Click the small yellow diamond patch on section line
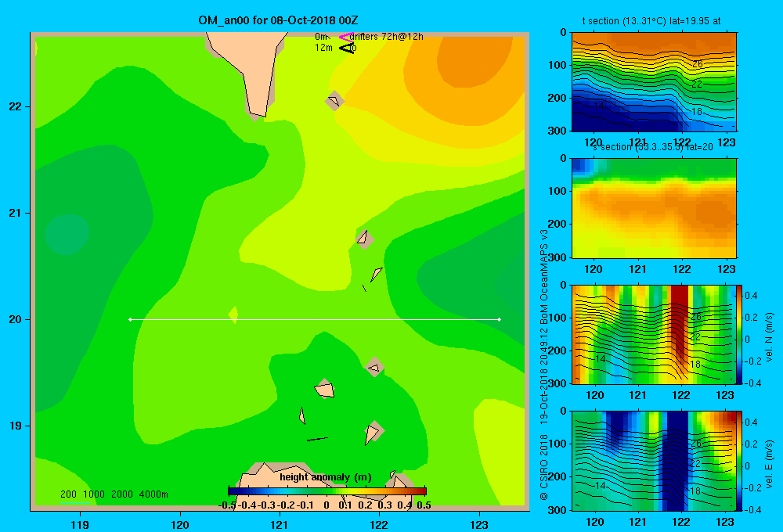Image resolution: width=783 pixels, height=532 pixels. pos(233,315)
